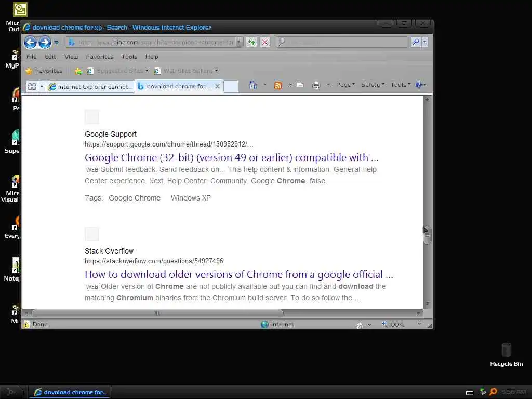Stop loading with the red X button

point(265,42)
